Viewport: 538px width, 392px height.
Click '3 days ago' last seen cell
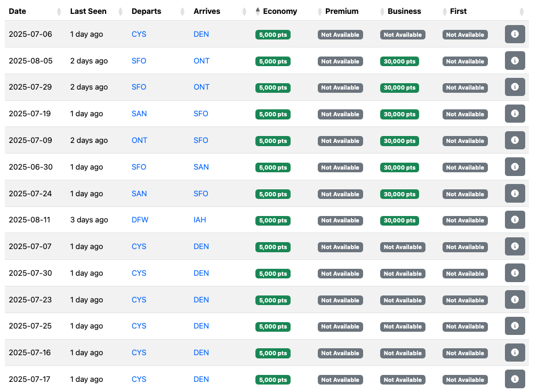(89, 220)
